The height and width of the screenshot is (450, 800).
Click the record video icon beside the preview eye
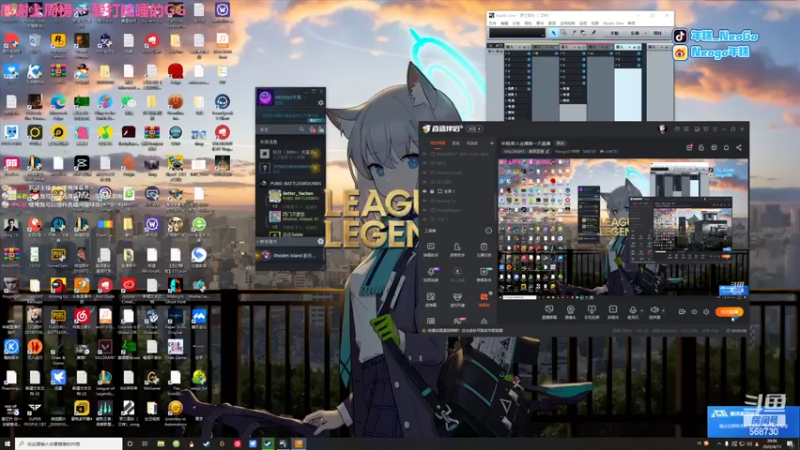click(x=682, y=312)
